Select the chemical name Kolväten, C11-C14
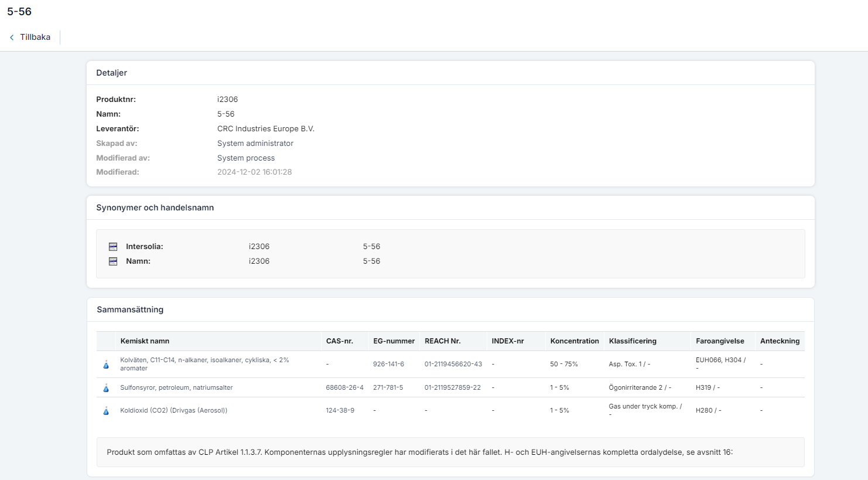 pos(204,364)
